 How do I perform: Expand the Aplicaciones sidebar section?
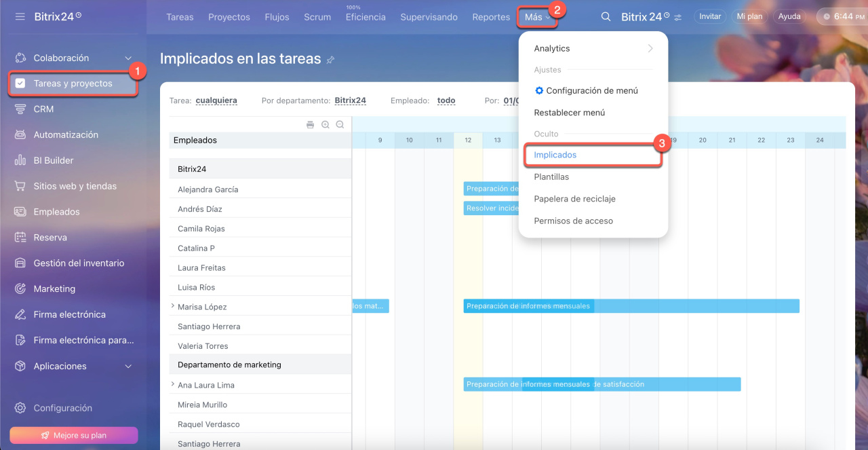128,367
